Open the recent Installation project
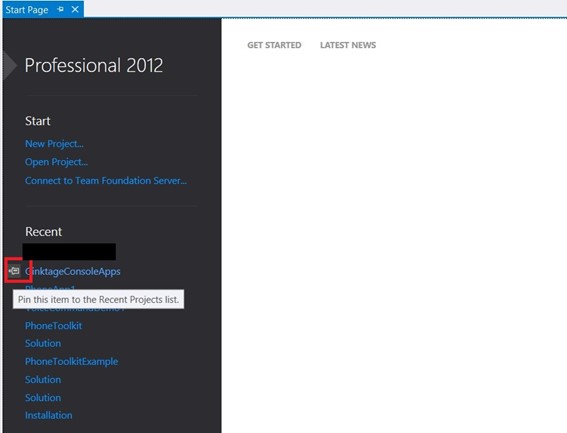This screenshot has width=567, height=433. pos(48,415)
